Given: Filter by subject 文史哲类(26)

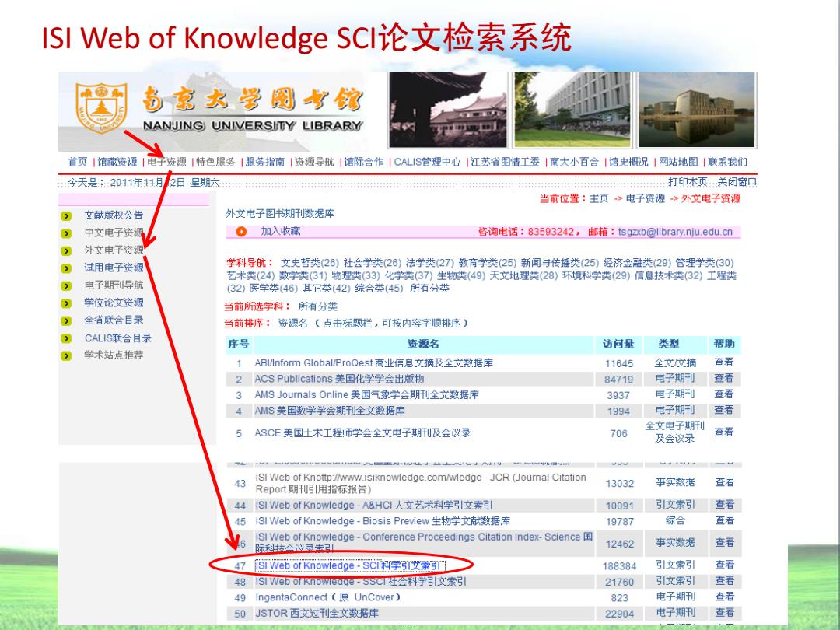Looking at the screenshot, I should (x=310, y=263).
